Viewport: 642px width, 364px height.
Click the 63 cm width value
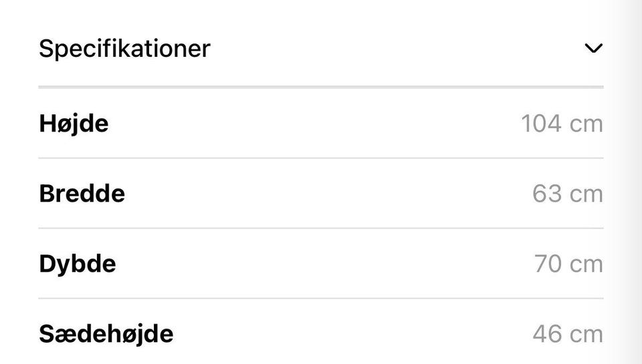pyautogui.click(x=568, y=194)
